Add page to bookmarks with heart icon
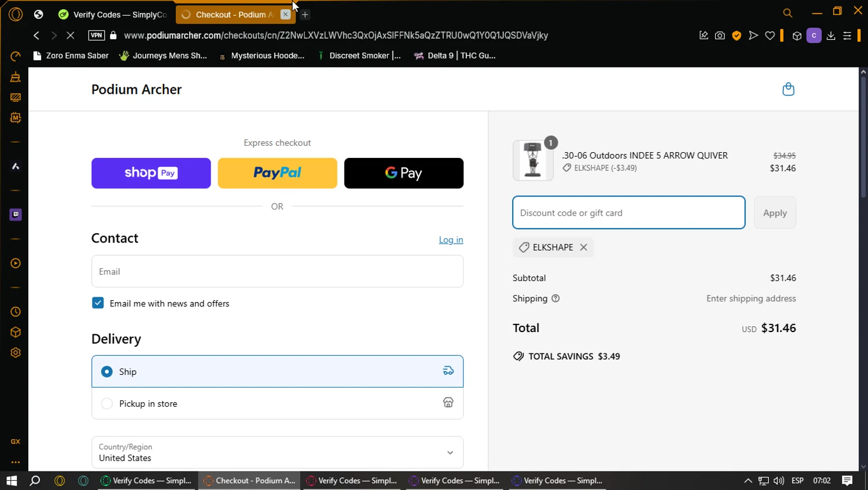Viewport: 868px width, 490px height. (770, 35)
